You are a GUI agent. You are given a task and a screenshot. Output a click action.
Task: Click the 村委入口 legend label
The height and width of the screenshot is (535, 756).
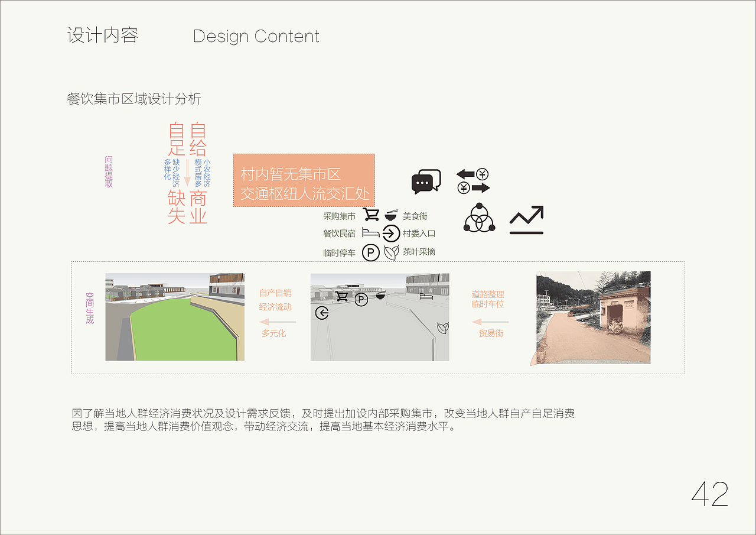[419, 234]
